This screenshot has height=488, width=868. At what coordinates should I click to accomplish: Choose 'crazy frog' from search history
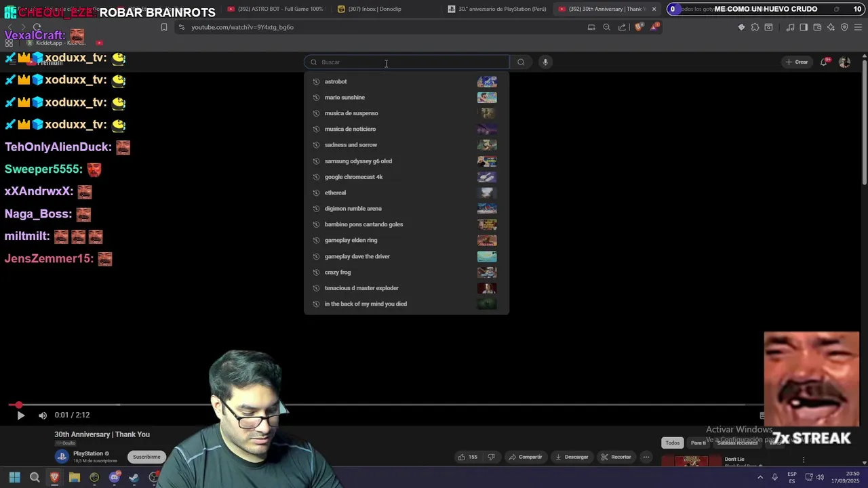point(406,272)
